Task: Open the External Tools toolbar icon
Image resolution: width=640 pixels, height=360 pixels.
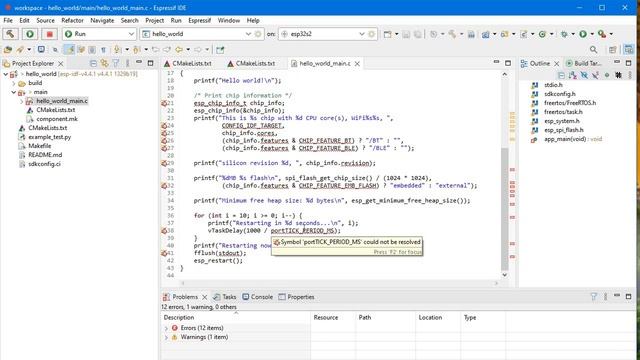Action: (602, 34)
